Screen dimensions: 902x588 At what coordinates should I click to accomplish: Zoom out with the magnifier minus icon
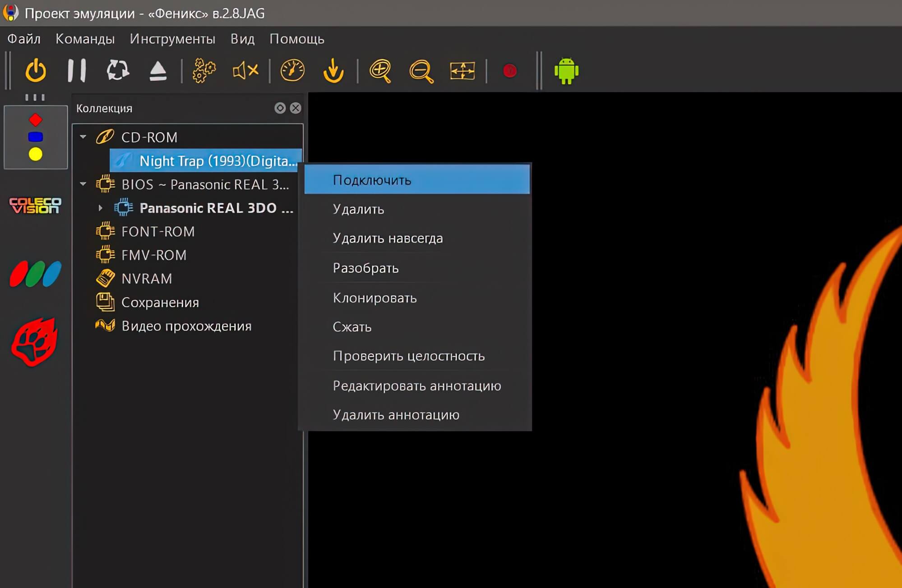[x=421, y=72]
